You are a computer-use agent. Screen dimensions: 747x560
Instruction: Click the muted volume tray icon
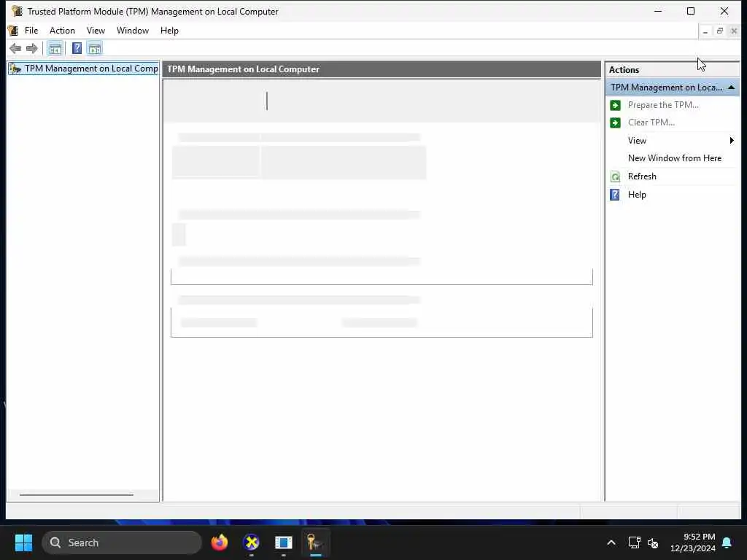pos(653,542)
